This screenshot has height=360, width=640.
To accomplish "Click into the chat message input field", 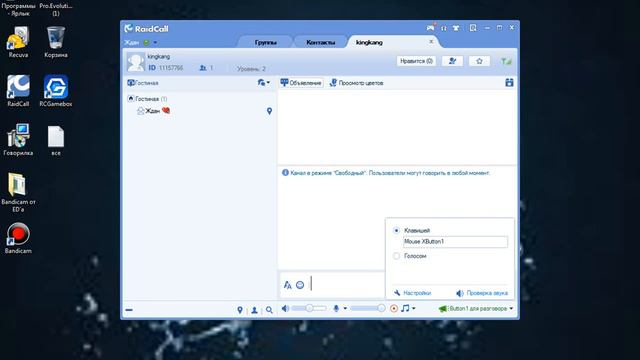I will (347, 284).
